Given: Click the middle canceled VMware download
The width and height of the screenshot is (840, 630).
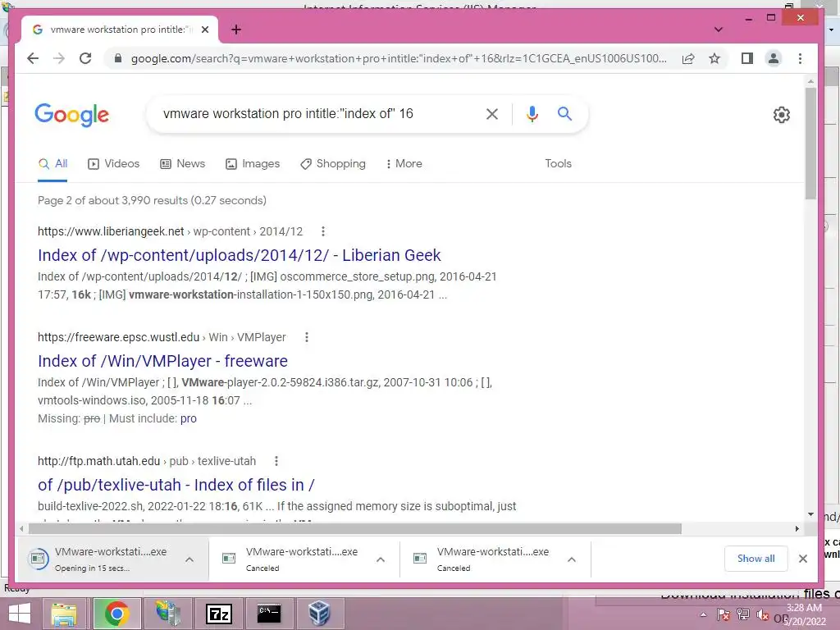Looking at the screenshot, I should [294, 559].
